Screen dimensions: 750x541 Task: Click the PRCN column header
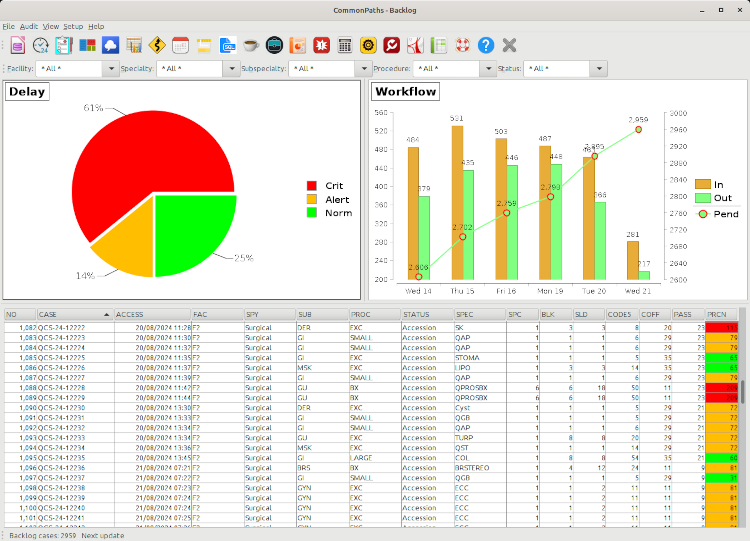(720, 314)
